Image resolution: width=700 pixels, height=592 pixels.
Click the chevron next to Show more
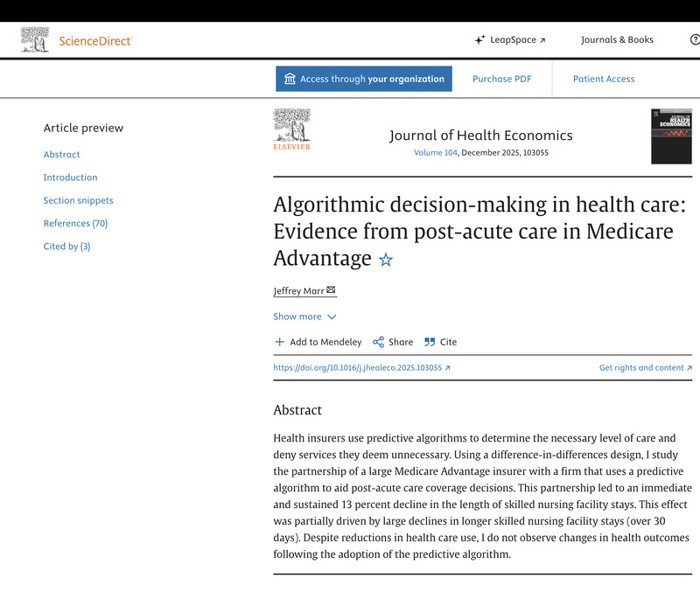pyautogui.click(x=332, y=317)
